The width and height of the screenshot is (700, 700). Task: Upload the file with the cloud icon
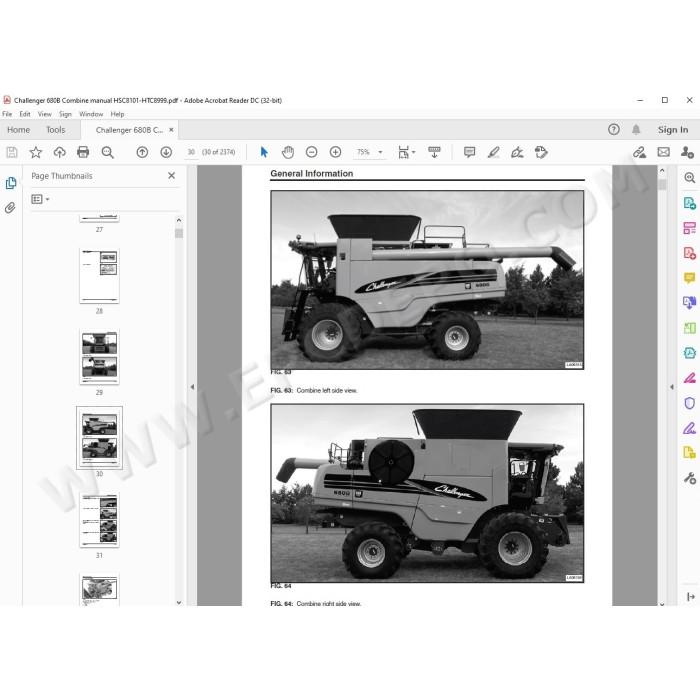pyautogui.click(x=59, y=152)
